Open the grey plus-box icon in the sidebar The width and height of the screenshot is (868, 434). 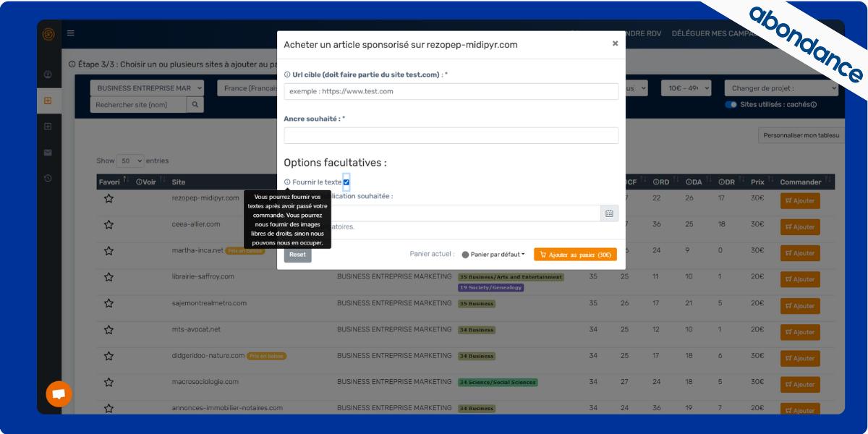coord(48,127)
